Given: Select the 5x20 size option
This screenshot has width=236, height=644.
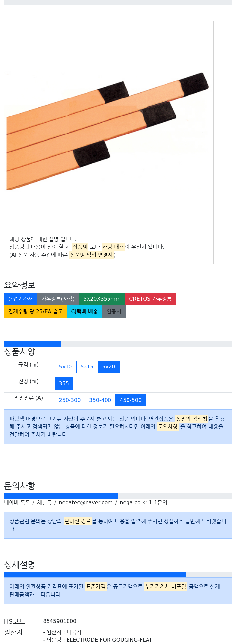Looking at the screenshot, I should click(x=108, y=367).
